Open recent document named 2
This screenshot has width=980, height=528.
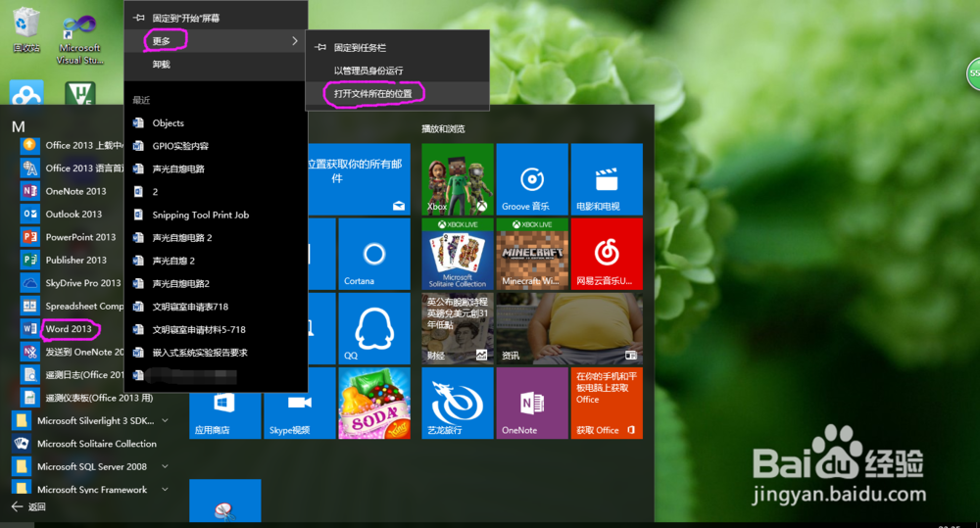[x=216, y=192]
